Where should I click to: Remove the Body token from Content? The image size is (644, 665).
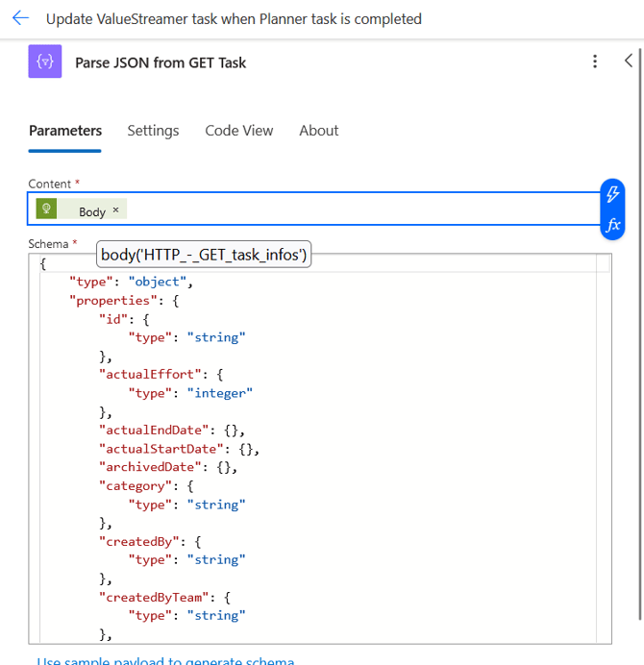click(x=116, y=209)
